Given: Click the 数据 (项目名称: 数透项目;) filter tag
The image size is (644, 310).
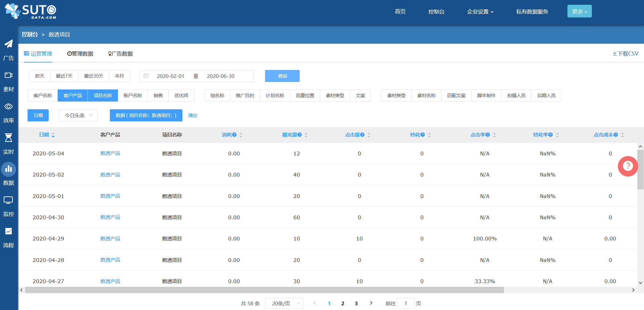Looking at the screenshot, I should click(x=146, y=115).
